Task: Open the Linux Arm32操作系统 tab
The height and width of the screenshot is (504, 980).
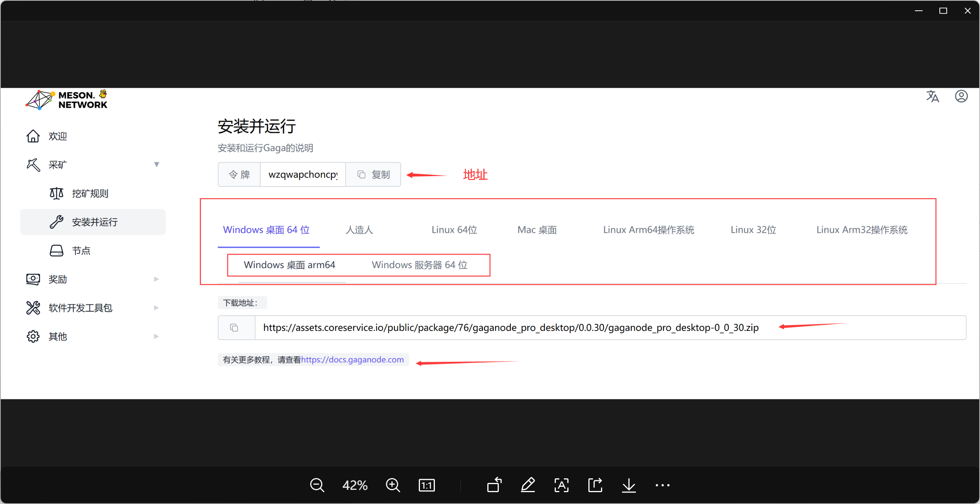Action: [862, 230]
